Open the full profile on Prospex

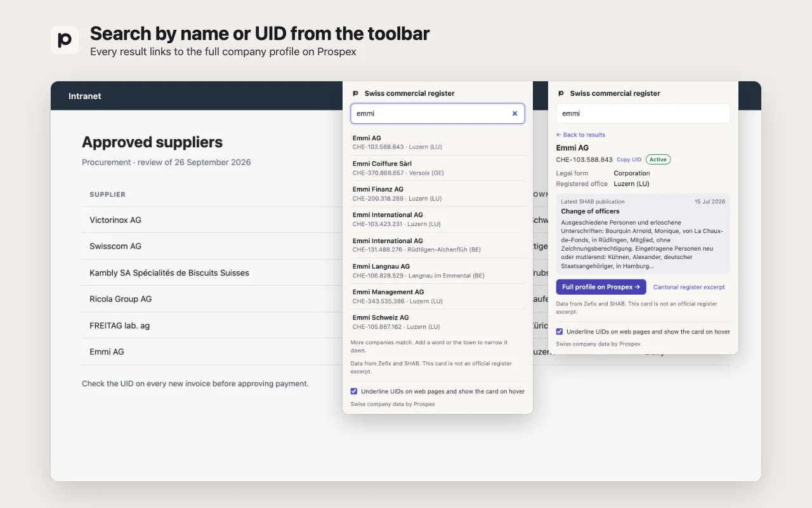click(x=601, y=287)
